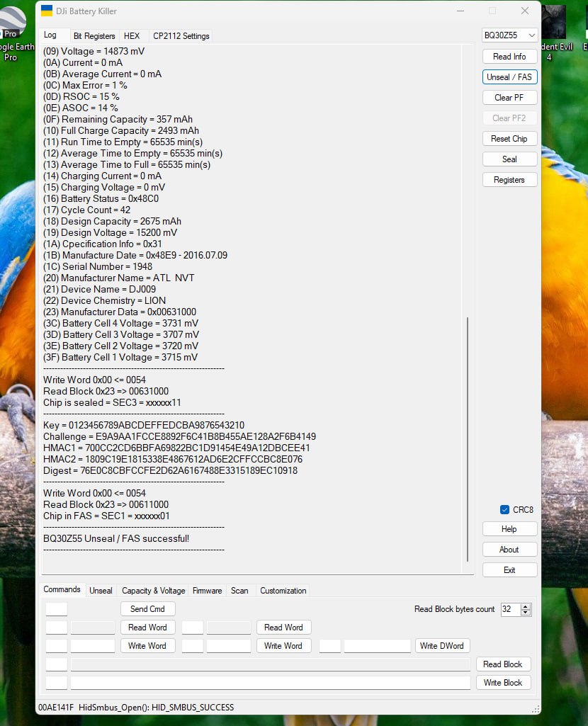The width and height of the screenshot is (588, 726).
Task: Toggle the CRC8 checkbox
Action: [x=504, y=509]
